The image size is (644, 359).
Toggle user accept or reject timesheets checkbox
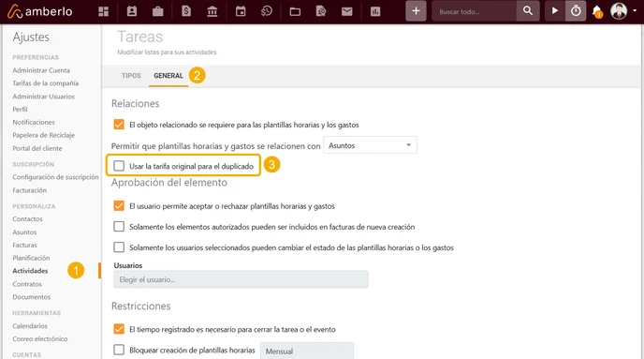coord(119,205)
